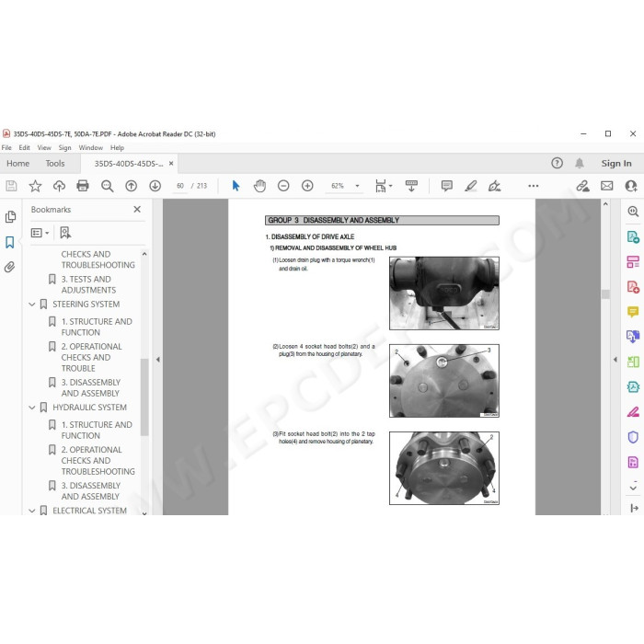Open the bookmarks options dropdown
Image resolution: width=644 pixels, height=644 pixels.
point(40,233)
